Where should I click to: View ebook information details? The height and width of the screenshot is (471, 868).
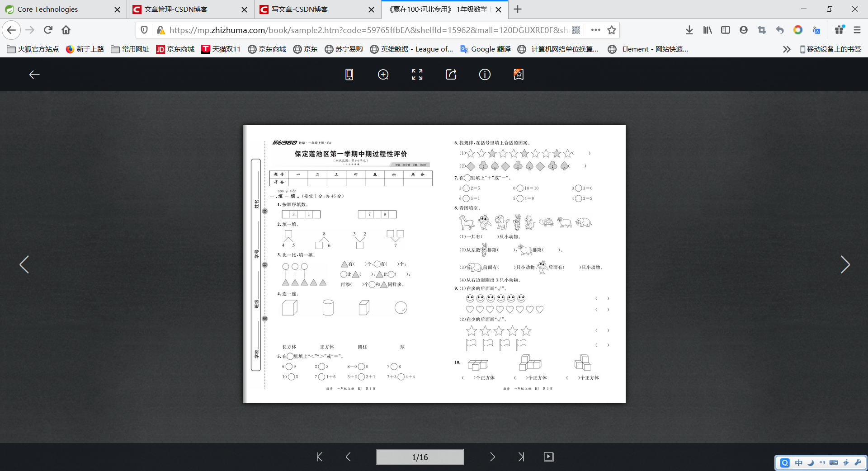click(485, 75)
